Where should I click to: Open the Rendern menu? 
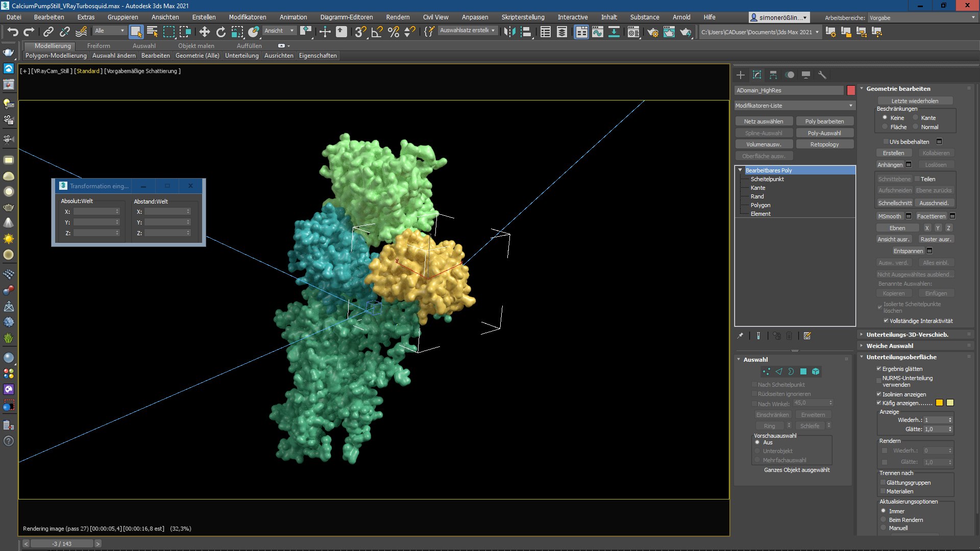point(398,17)
